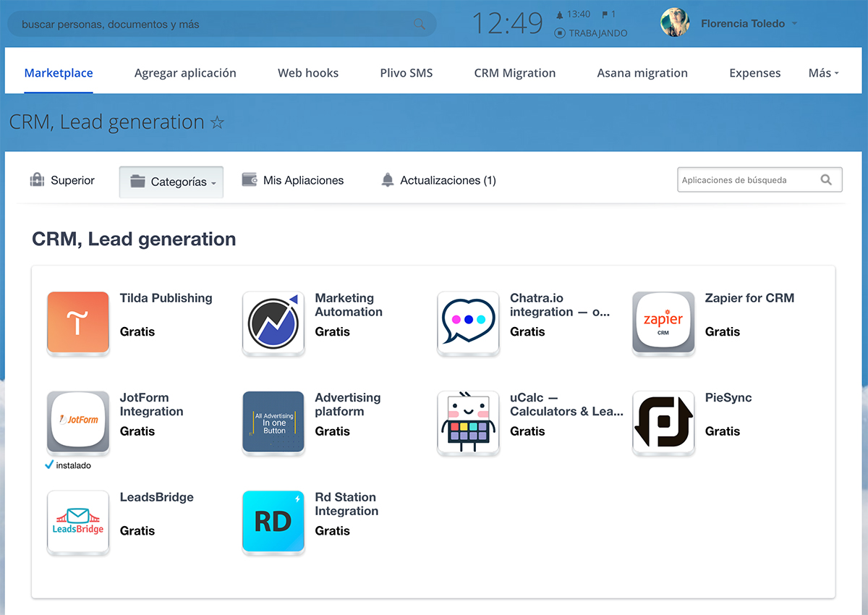Toggle the TRABAJANDO work status indicator
Screen dimensions: 868x615
(591, 33)
